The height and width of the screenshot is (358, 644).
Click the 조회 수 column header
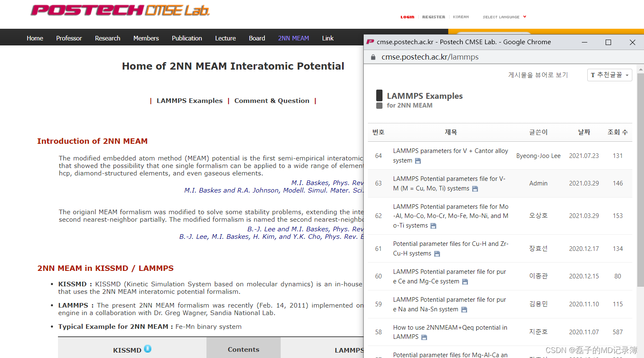(x=618, y=132)
